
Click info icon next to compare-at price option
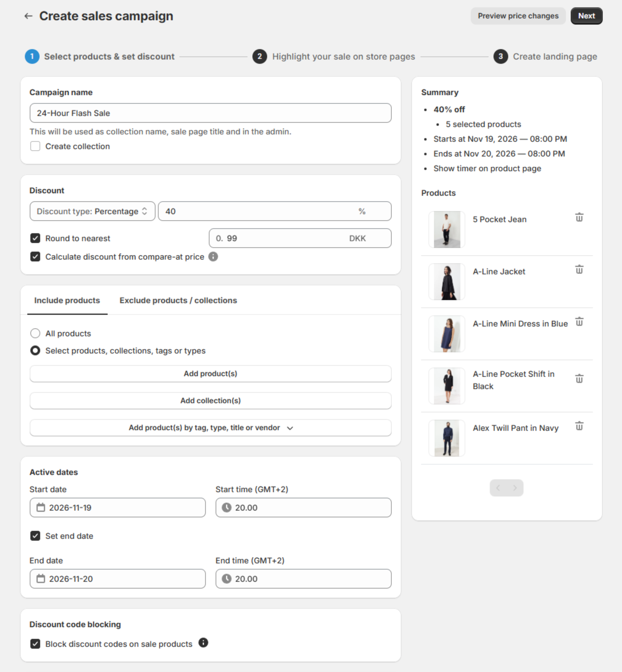[x=213, y=257]
